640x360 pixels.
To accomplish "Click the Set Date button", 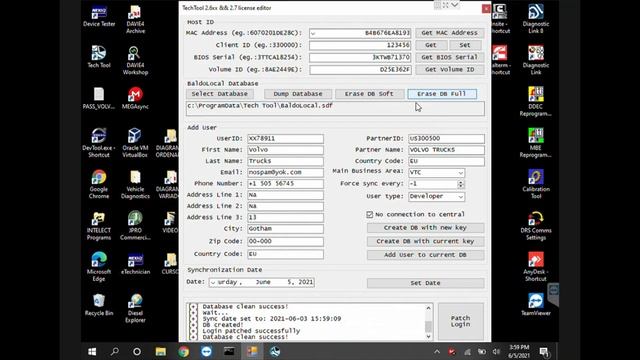I will (425, 283).
